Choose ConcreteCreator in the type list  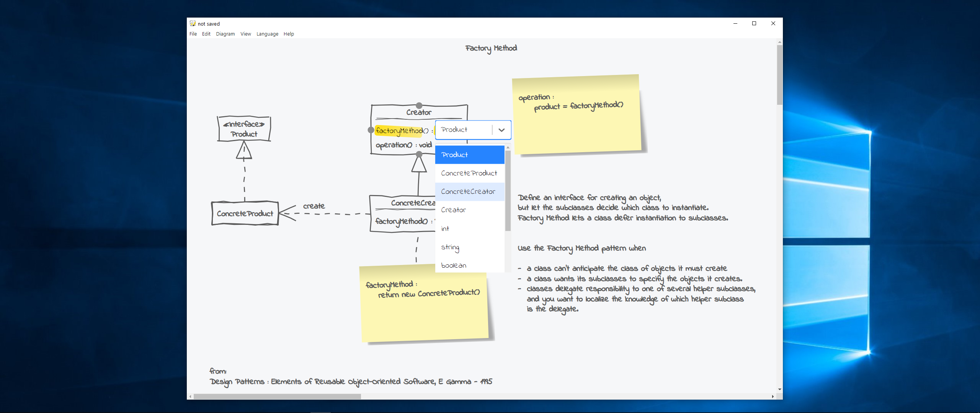pos(468,192)
